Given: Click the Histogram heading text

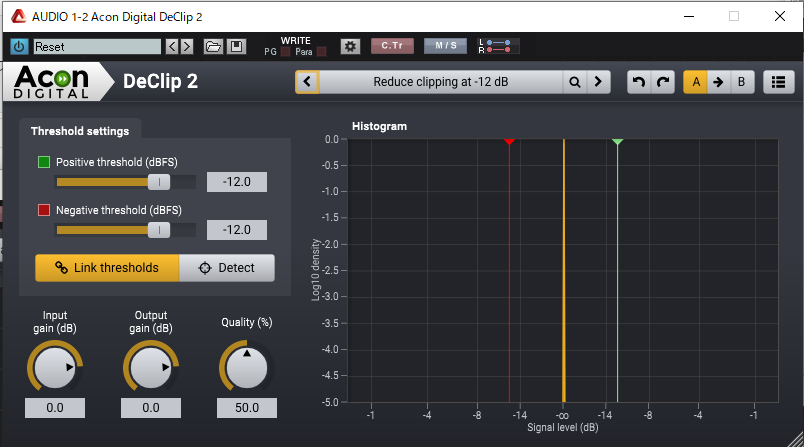Looking at the screenshot, I should (379, 126).
